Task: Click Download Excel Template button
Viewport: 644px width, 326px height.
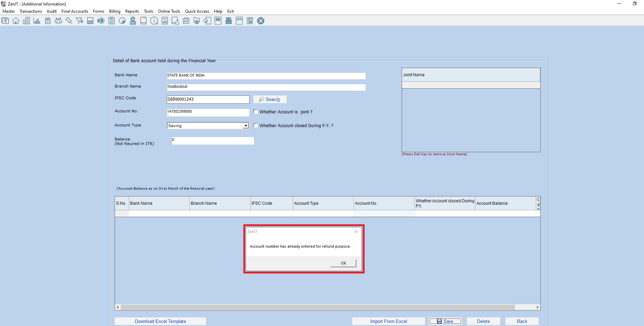Action: pos(160,321)
